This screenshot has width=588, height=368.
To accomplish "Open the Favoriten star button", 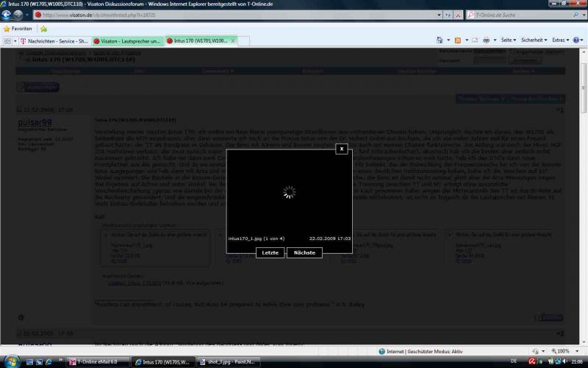I will [18, 29].
